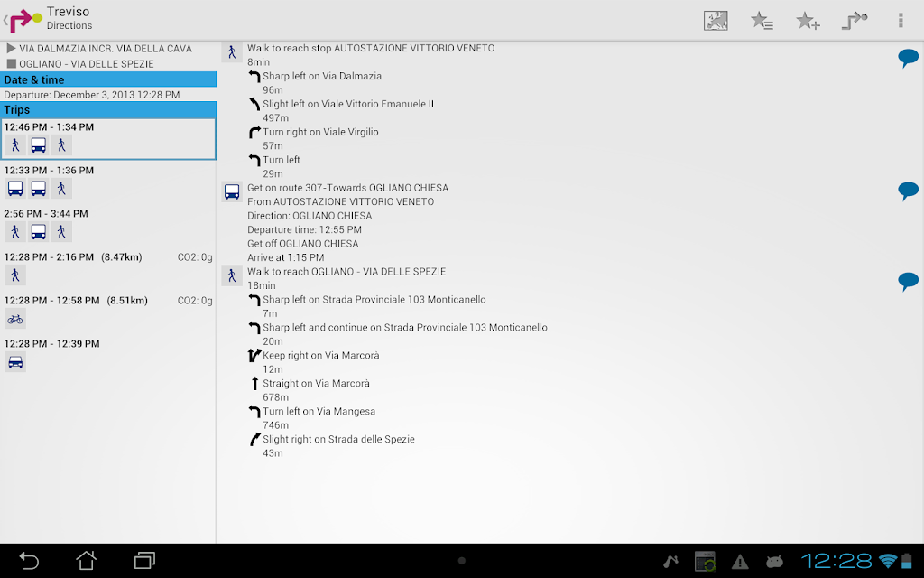Click first walk icon in 12:46 PM trip
This screenshot has width=924, height=578.
pos(15,145)
